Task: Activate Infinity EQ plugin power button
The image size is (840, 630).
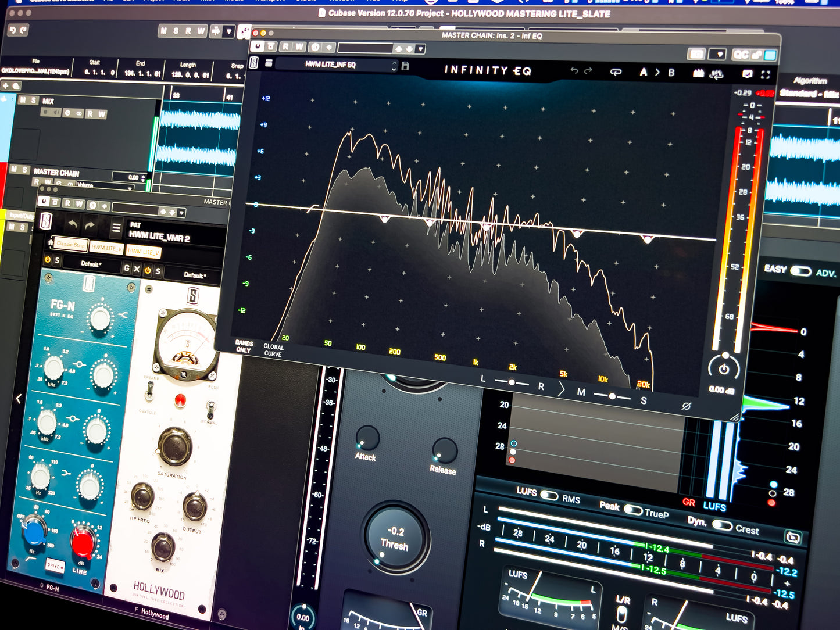Action: (258, 46)
